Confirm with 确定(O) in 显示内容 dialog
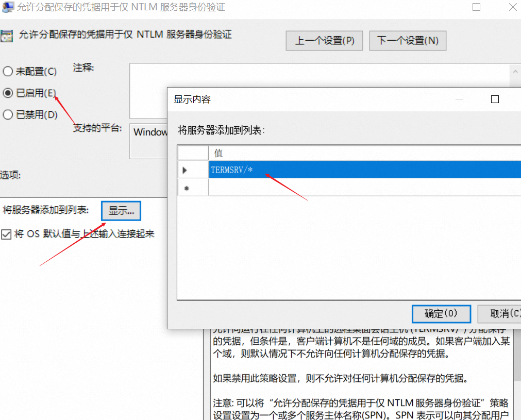 click(x=441, y=314)
